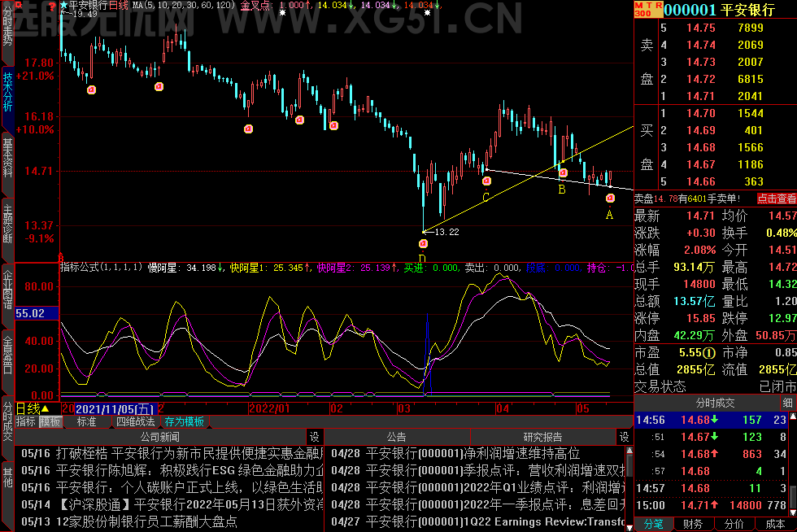Screen dimensions: 797x532
Task: Click the red question mark help icon
Action: (x=52, y=6)
